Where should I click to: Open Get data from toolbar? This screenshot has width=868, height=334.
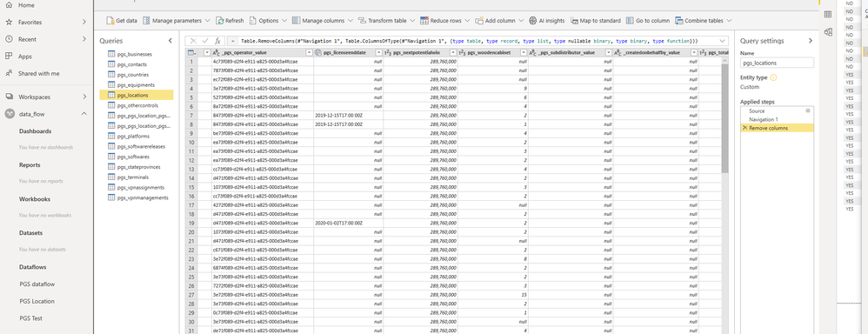[121, 21]
